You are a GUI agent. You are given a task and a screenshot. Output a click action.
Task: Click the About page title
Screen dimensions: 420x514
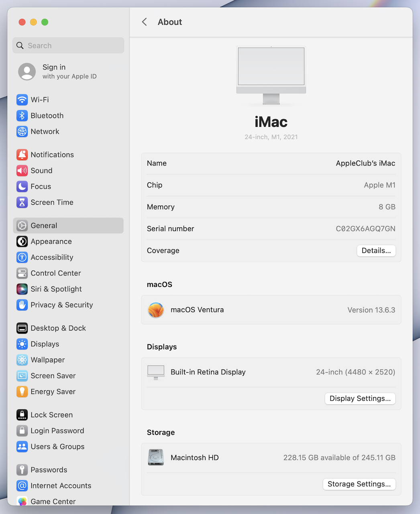(170, 22)
